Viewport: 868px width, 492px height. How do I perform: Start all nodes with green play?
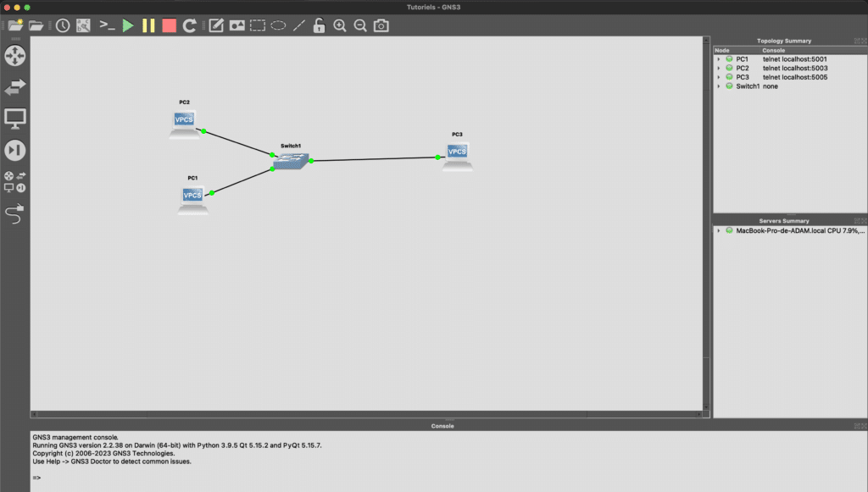(128, 25)
